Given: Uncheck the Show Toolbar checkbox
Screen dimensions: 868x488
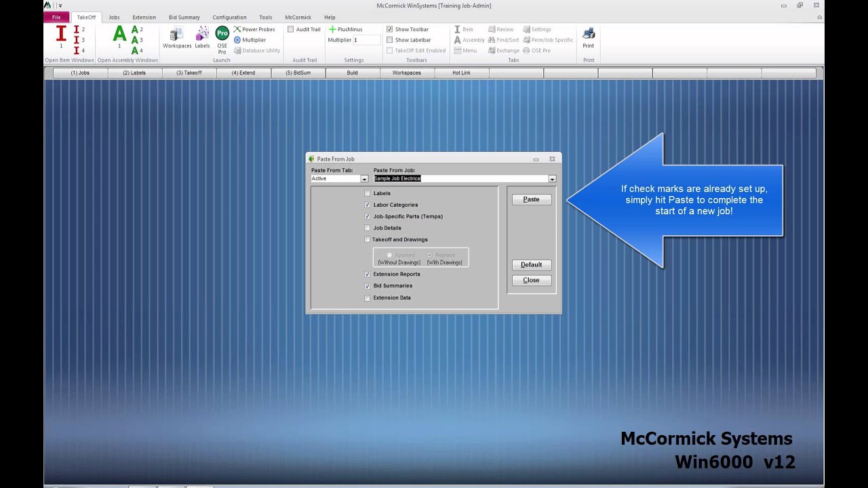Looking at the screenshot, I should pyautogui.click(x=390, y=30).
